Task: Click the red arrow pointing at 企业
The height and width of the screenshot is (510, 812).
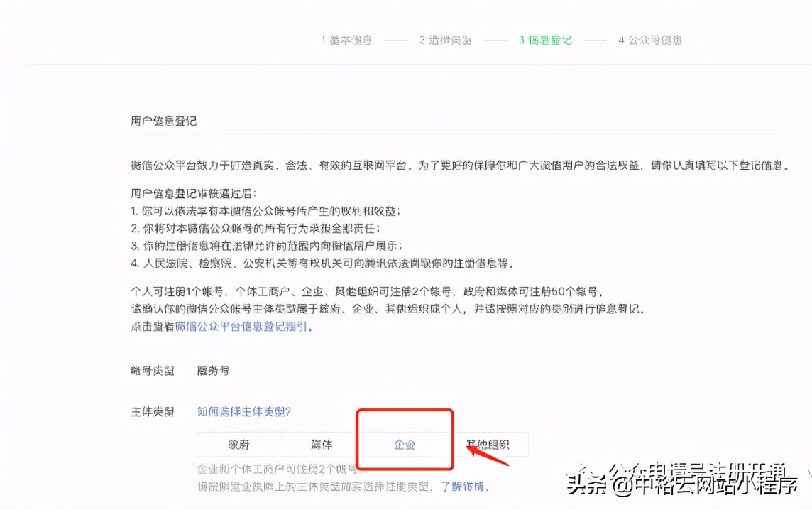Action: (x=488, y=455)
